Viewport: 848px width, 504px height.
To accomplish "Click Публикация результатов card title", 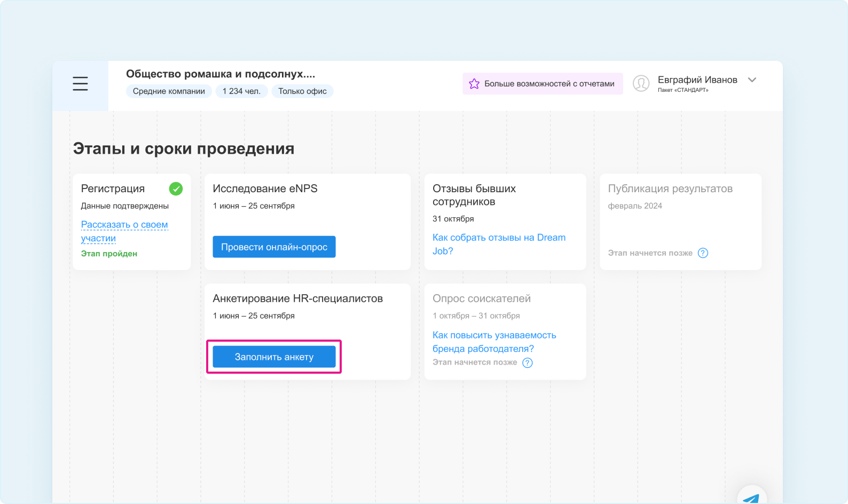I will [670, 188].
